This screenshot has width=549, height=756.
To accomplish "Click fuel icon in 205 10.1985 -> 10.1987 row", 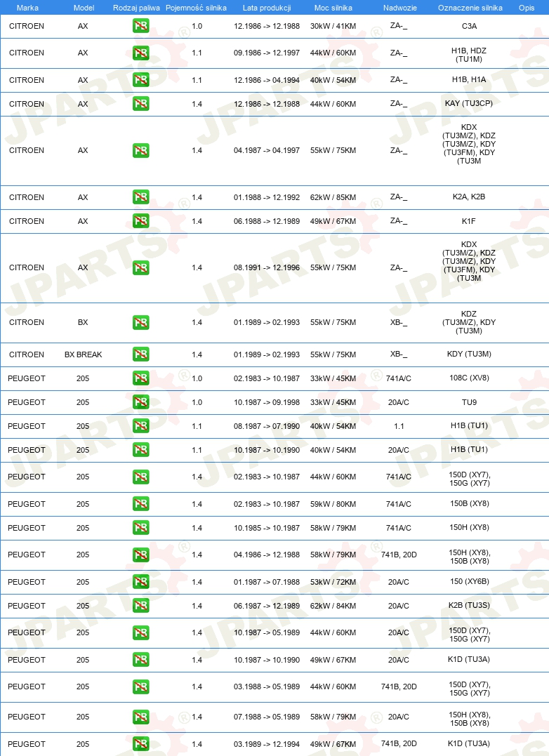I will coord(140,527).
